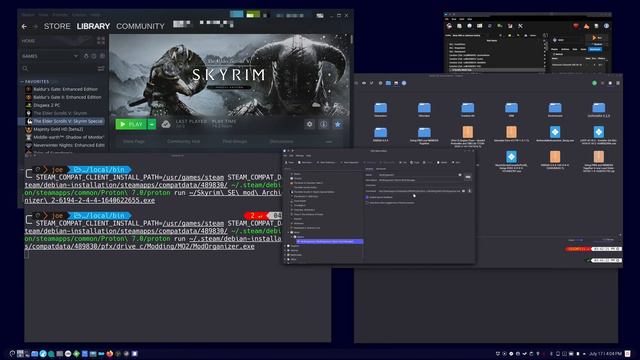Image resolution: width=640 pixels, height=360 pixels.
Task: Click the globe icon in Mod Organizer toolbar
Action: click(469, 26)
